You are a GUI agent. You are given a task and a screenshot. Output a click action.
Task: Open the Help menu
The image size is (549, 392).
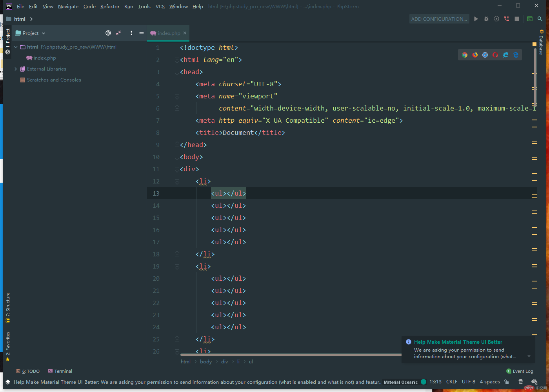click(198, 7)
